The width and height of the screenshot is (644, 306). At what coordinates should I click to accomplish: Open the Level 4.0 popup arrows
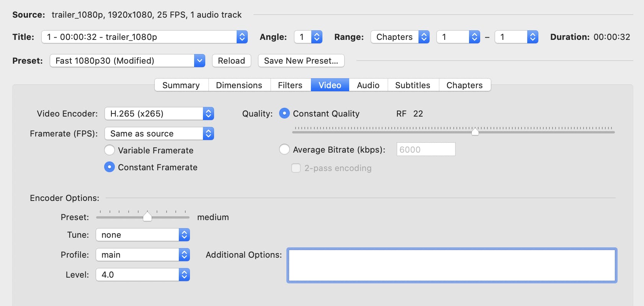click(x=184, y=275)
